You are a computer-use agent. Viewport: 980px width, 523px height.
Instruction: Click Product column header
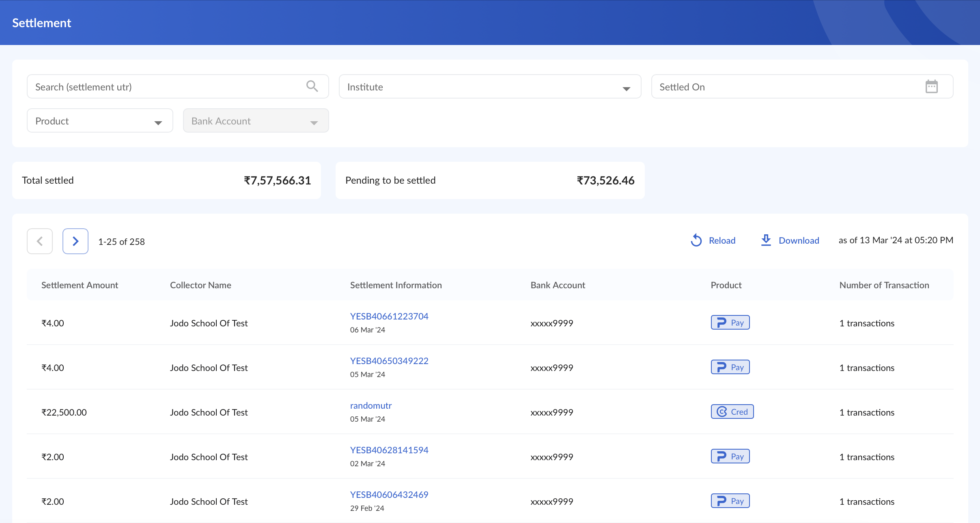(726, 285)
